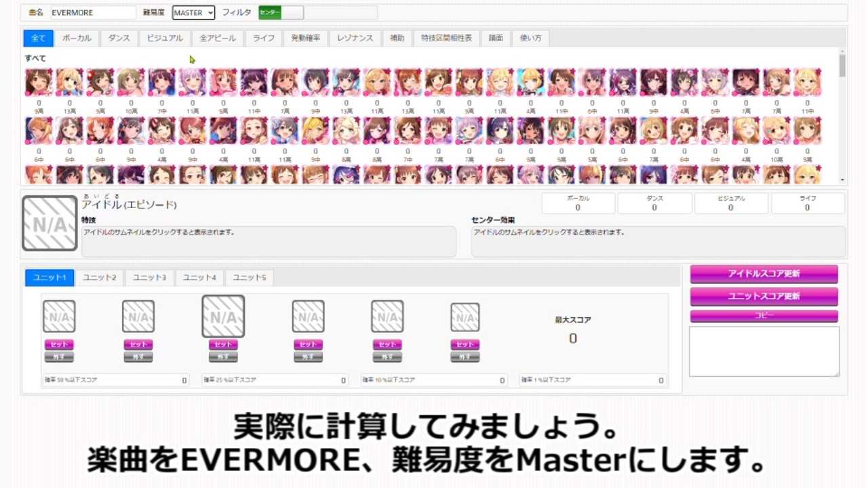
Task: Switch to the ユニット2 tab
Action: tap(100, 277)
